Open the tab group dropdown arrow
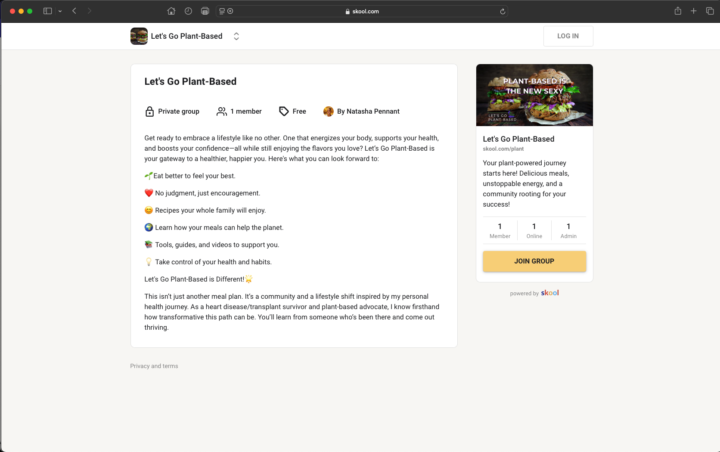 (59, 11)
